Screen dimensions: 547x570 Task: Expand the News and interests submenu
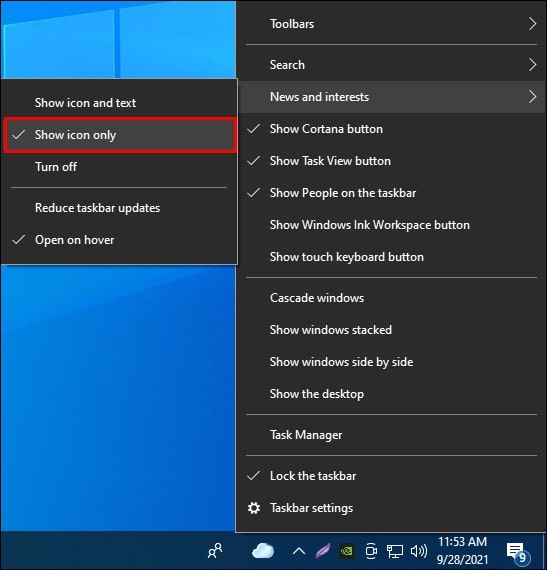pos(391,97)
